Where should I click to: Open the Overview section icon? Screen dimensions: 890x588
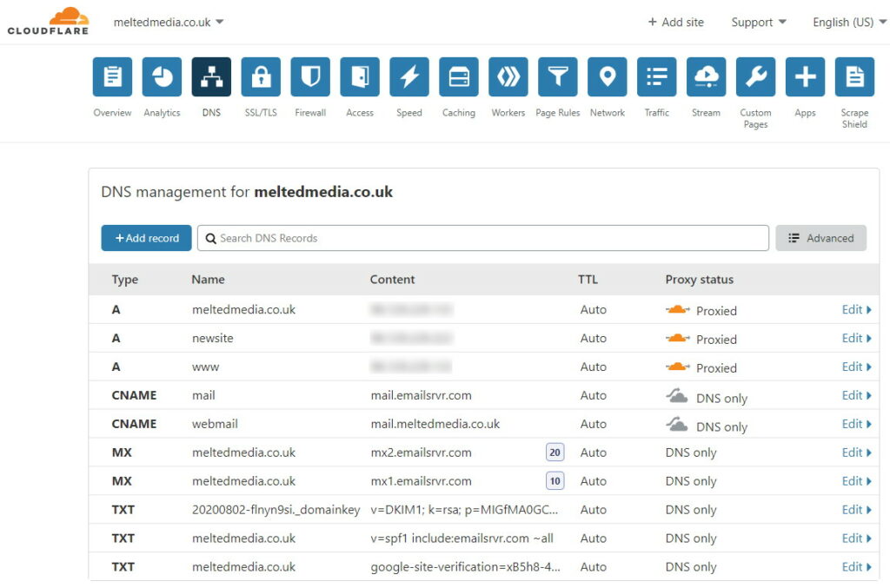click(x=112, y=76)
